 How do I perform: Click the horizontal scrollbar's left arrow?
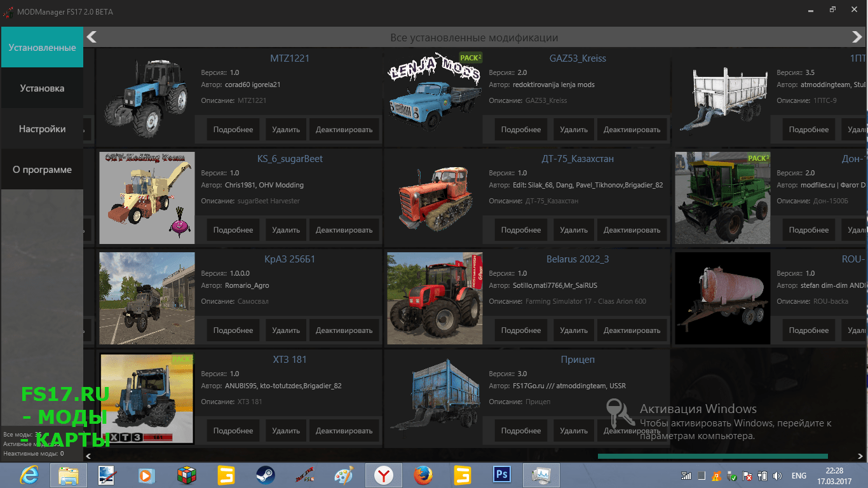[x=88, y=456]
